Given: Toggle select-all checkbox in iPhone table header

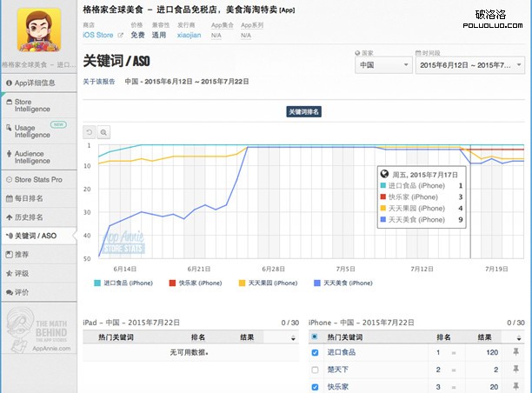Looking at the screenshot, I should (x=315, y=337).
